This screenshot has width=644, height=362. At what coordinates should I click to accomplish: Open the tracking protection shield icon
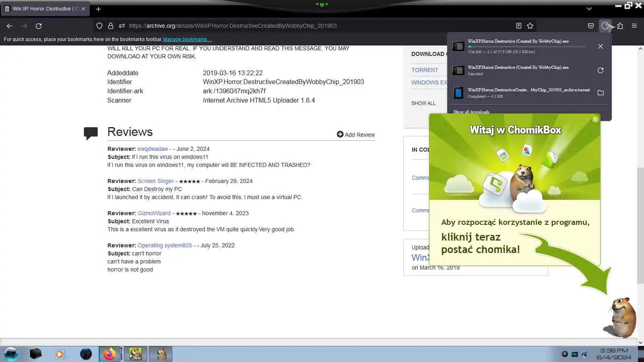coord(99,26)
